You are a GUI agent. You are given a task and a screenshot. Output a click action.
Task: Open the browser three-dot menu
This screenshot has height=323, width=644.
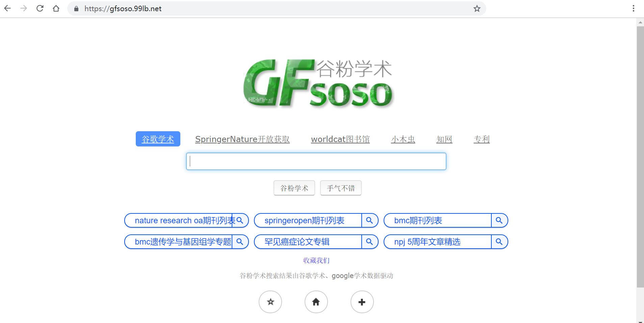[634, 8]
